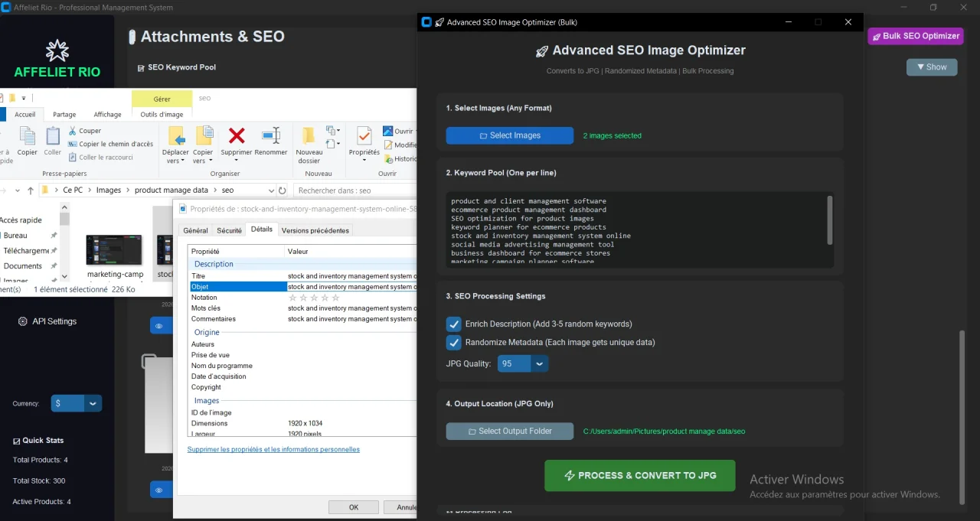Click Keyword Pool textbox scrollbar thumb

tap(830, 219)
